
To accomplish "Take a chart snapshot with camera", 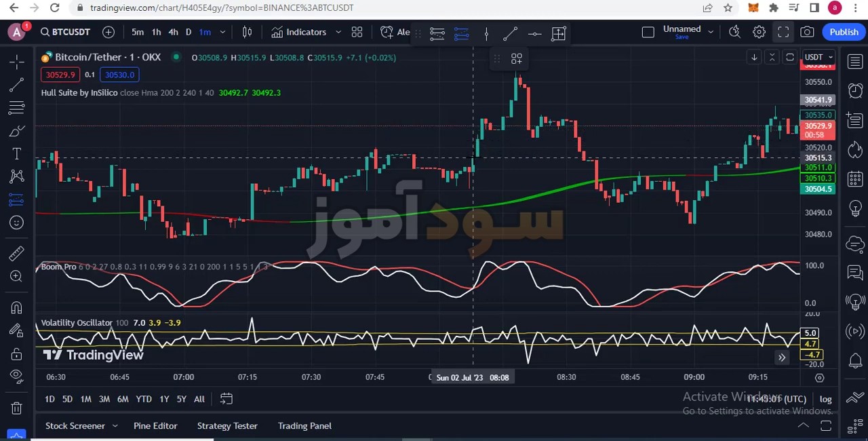I will (x=807, y=32).
